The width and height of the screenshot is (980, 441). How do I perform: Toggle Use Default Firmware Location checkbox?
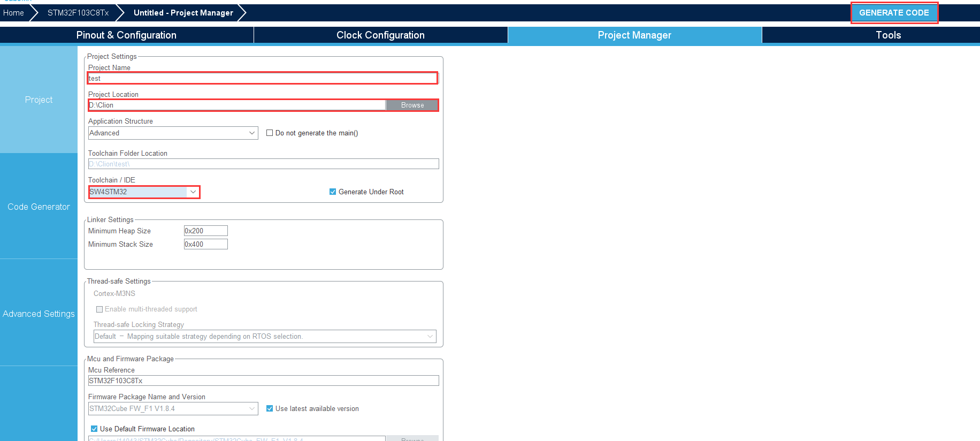pos(94,429)
